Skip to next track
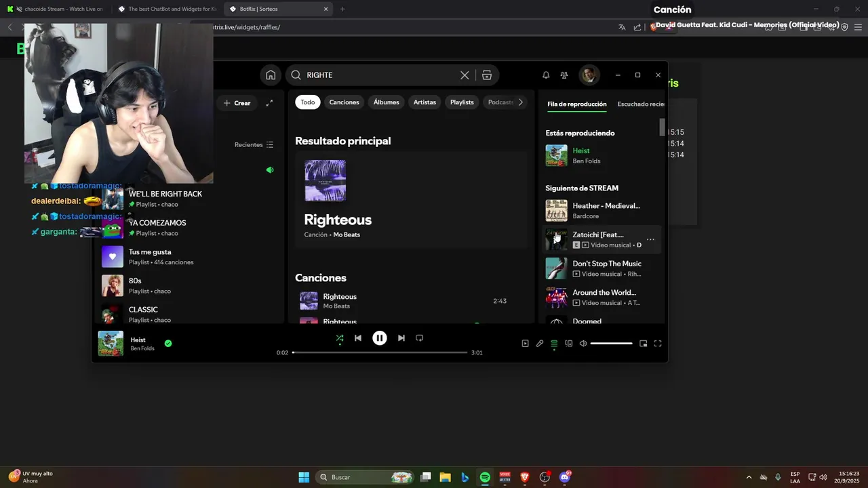Image resolution: width=868 pixels, height=488 pixels. click(401, 338)
